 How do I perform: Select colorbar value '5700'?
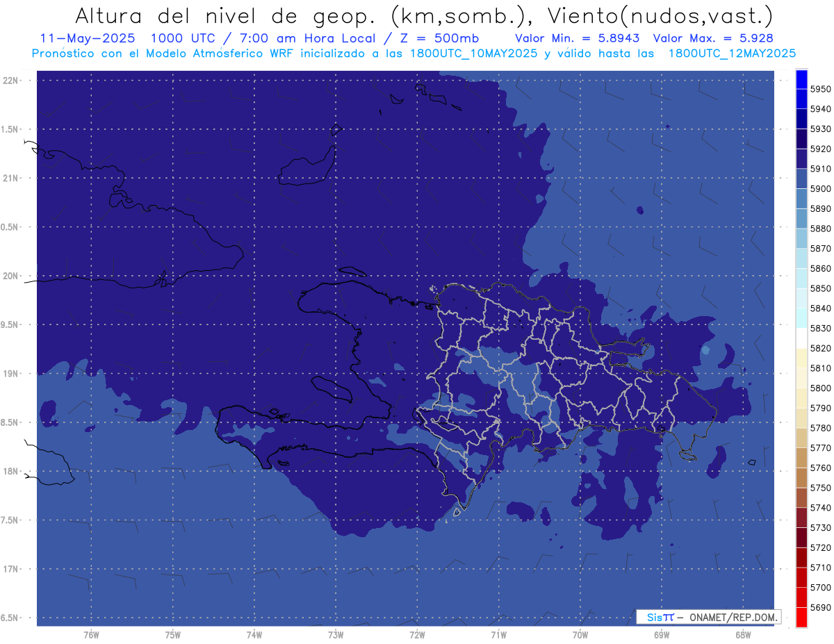820,587
